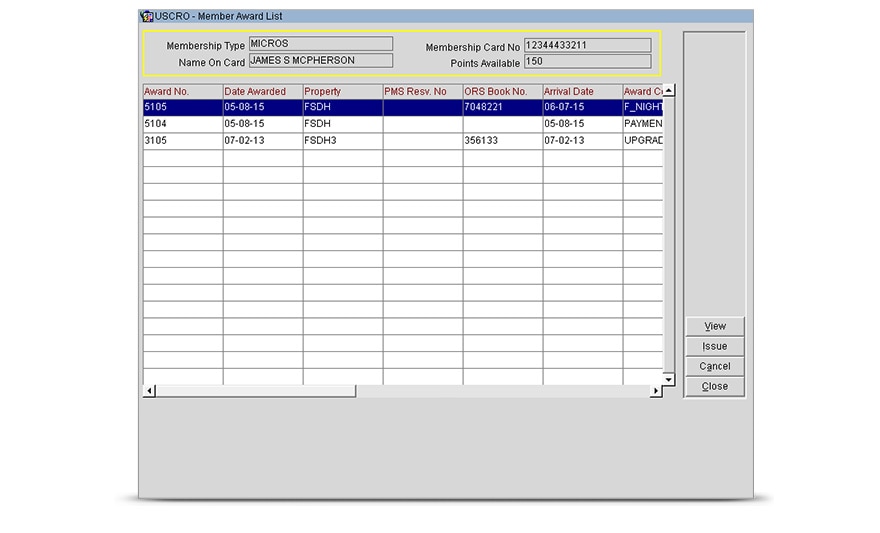This screenshot has width=880, height=533.
Task: Click the Name On Card field
Action: pos(321,61)
